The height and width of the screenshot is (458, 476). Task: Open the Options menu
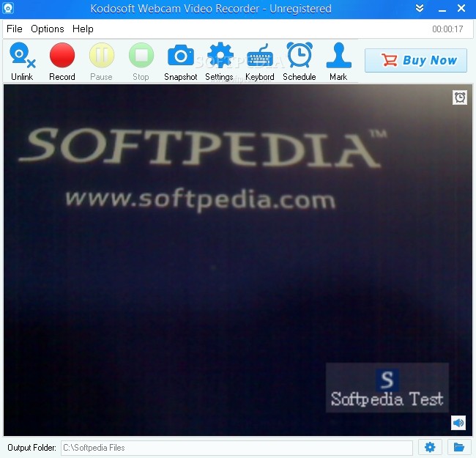(x=48, y=29)
